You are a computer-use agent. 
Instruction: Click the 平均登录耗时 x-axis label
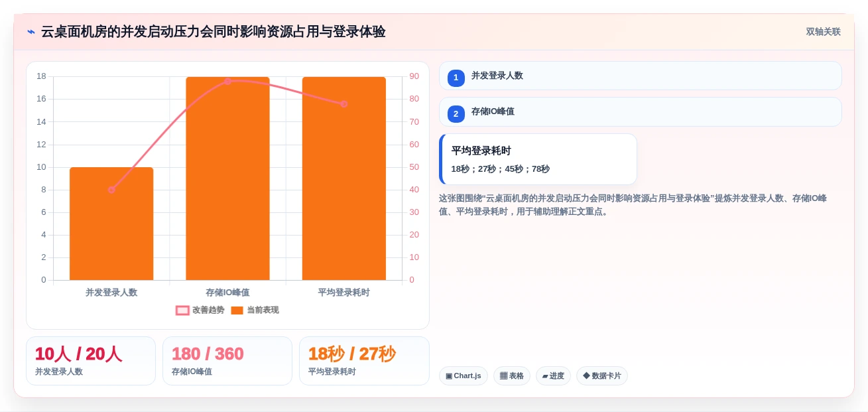click(344, 293)
